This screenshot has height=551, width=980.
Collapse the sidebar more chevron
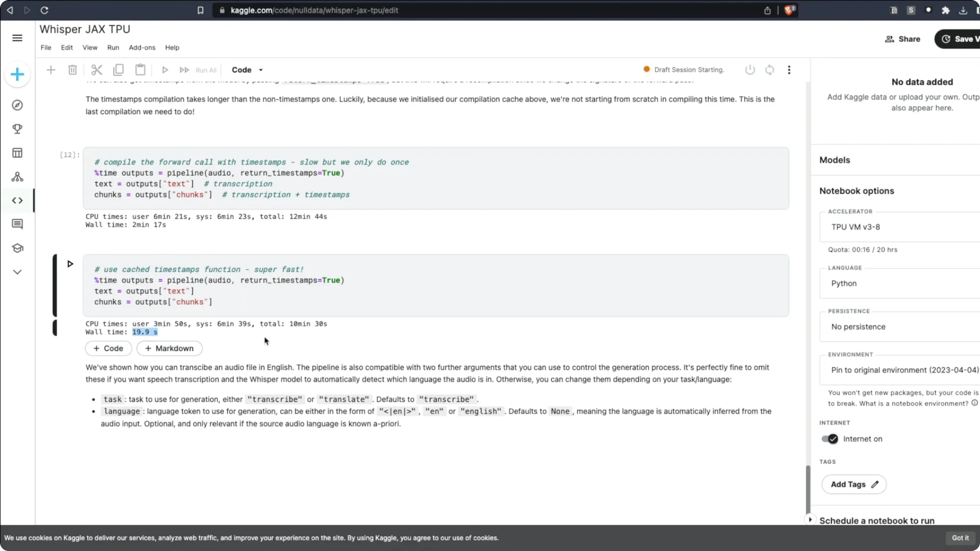tap(17, 272)
